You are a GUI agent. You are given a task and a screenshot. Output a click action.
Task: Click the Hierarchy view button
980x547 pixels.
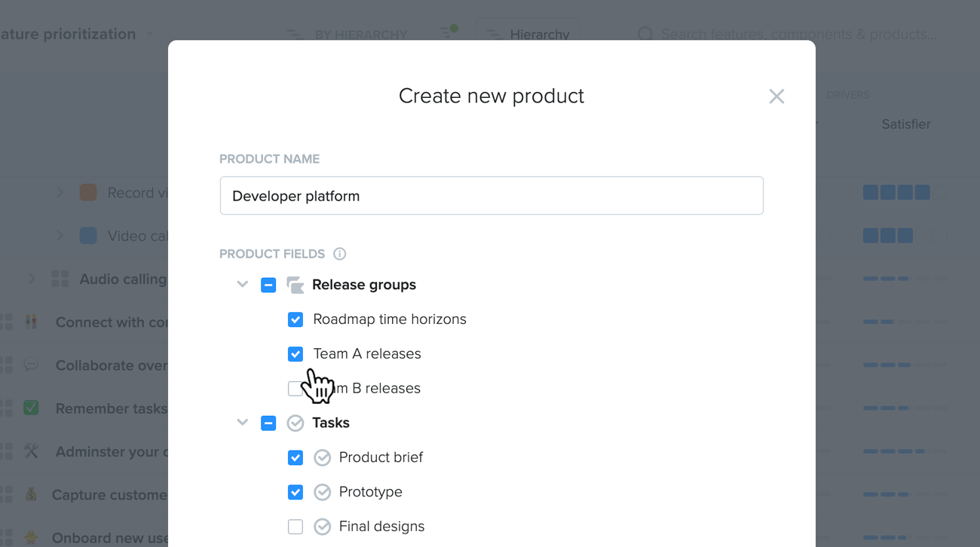pyautogui.click(x=528, y=33)
